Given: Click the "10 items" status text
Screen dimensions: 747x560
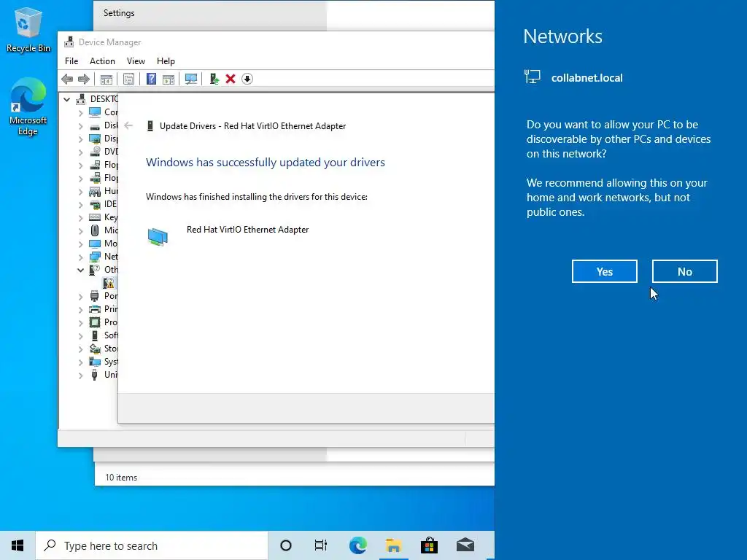Looking at the screenshot, I should (x=121, y=477).
